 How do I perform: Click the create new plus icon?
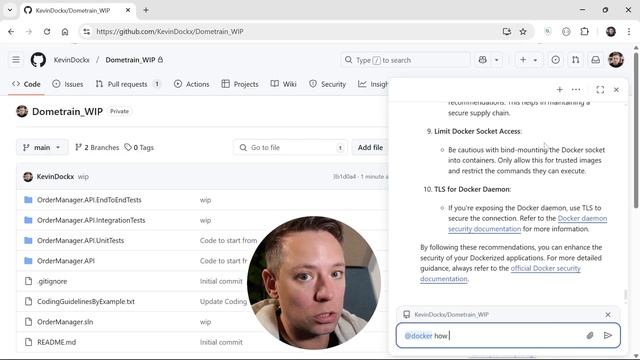click(523, 60)
